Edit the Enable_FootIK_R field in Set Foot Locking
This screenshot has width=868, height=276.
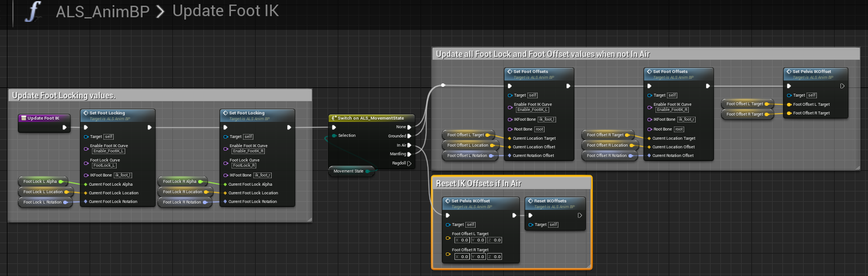click(248, 151)
